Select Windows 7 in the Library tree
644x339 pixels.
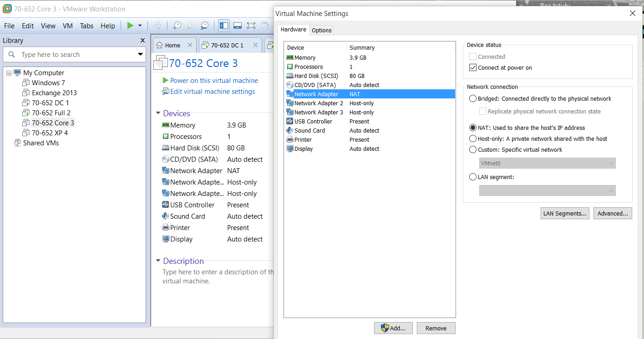click(x=48, y=82)
